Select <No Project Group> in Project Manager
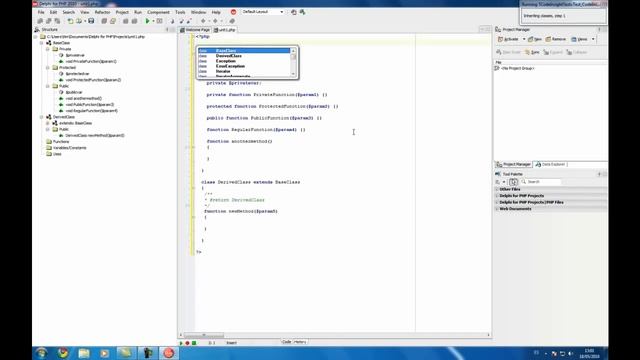 (518, 69)
